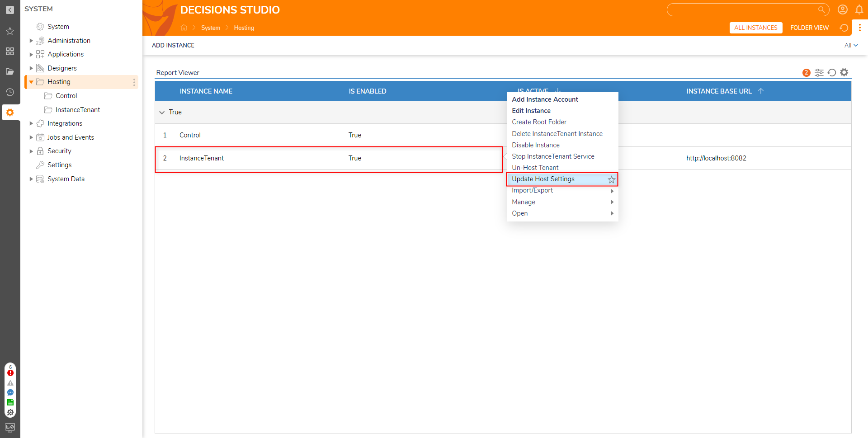
Task: Open Favorites star in left rail
Action: click(x=10, y=31)
